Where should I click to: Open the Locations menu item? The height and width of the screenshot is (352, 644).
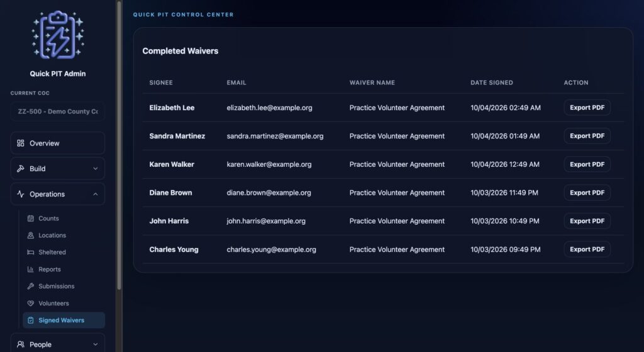(x=64, y=236)
